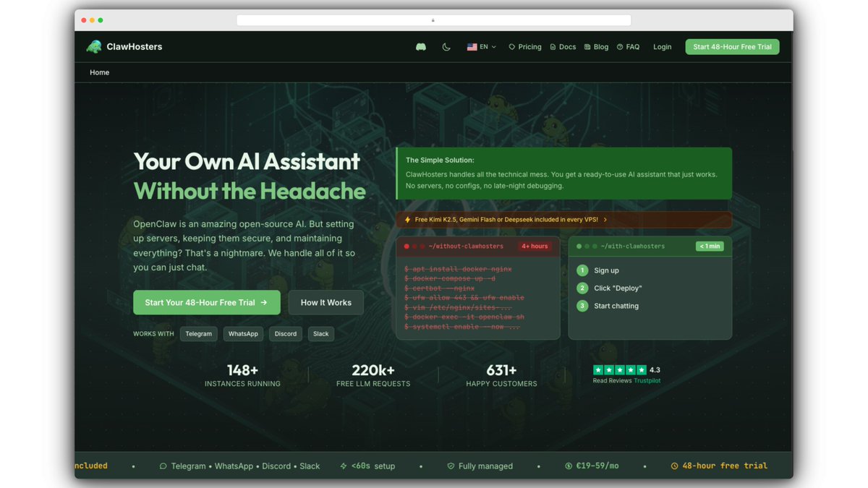Screen dimensions: 868x488
Task: Click the US flag icon
Action: pyautogui.click(x=472, y=47)
